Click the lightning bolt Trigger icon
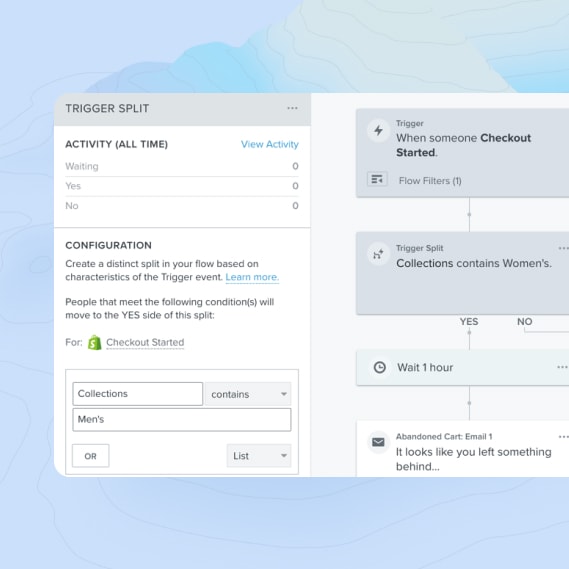Image resolution: width=569 pixels, height=569 pixels. point(378,130)
